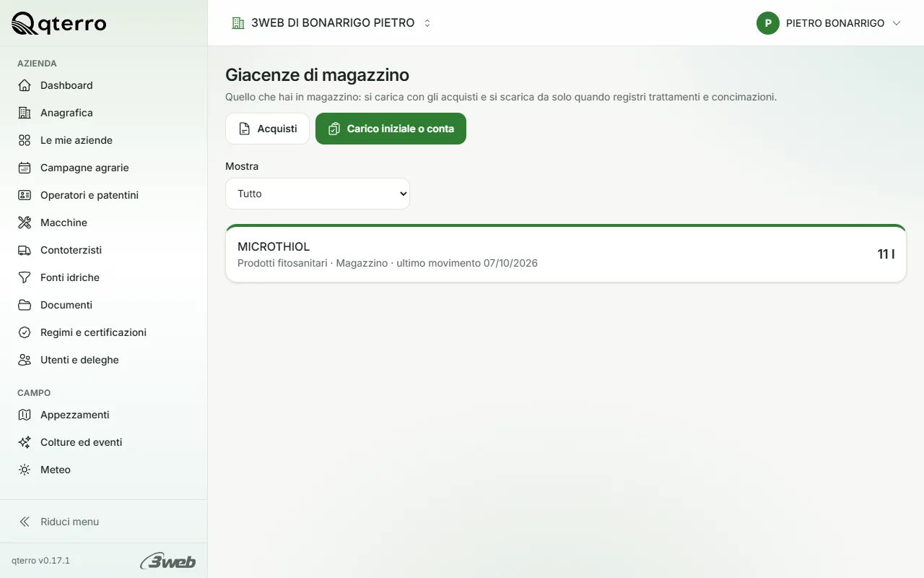The width and height of the screenshot is (924, 578).
Task: Expand the company switcher 3WEB DI BONARRIGO PIETRO
Action: [331, 23]
